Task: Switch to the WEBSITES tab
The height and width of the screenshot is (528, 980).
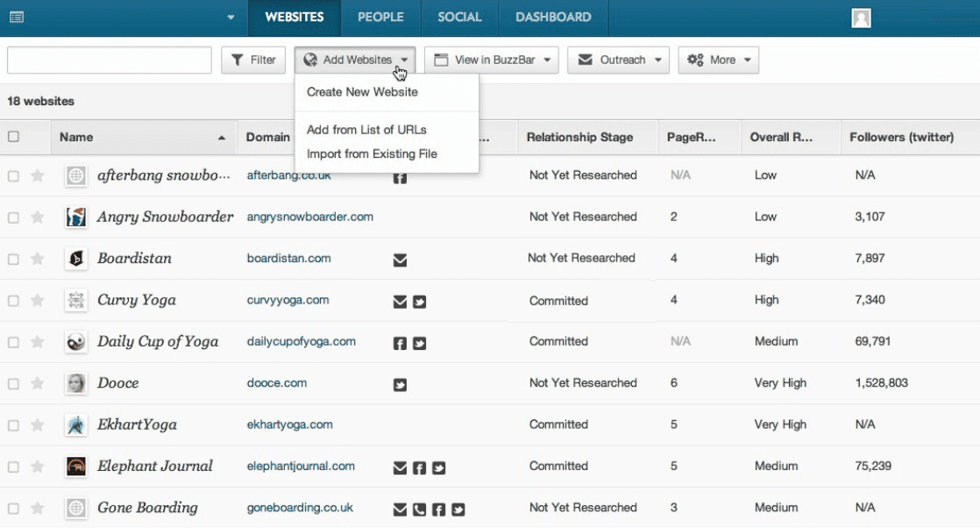Action: coord(295,17)
